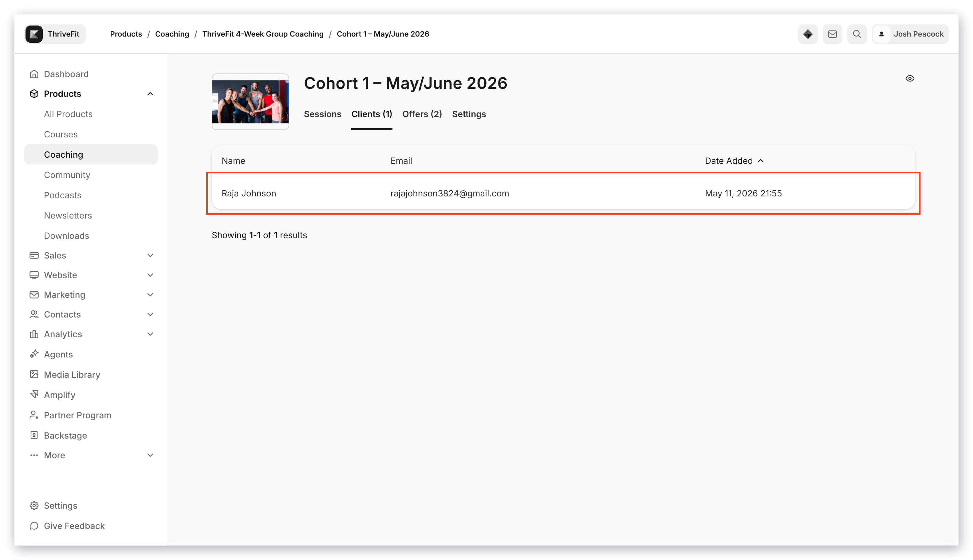Expand the More section chevron
Viewport: 973px width, 560px height.
click(x=150, y=455)
